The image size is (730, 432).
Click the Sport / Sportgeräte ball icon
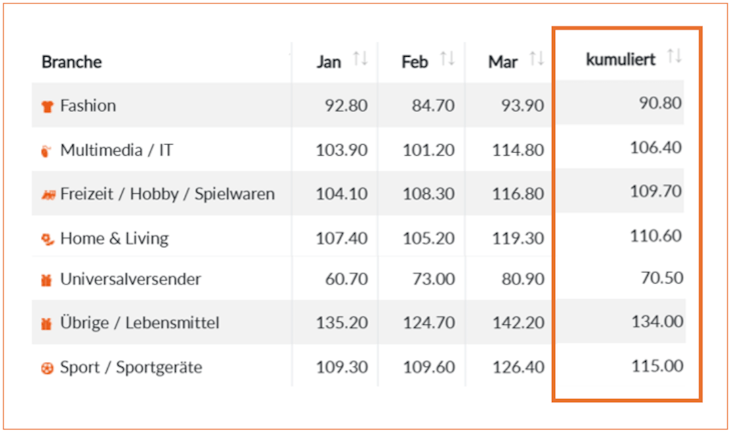[47, 369]
